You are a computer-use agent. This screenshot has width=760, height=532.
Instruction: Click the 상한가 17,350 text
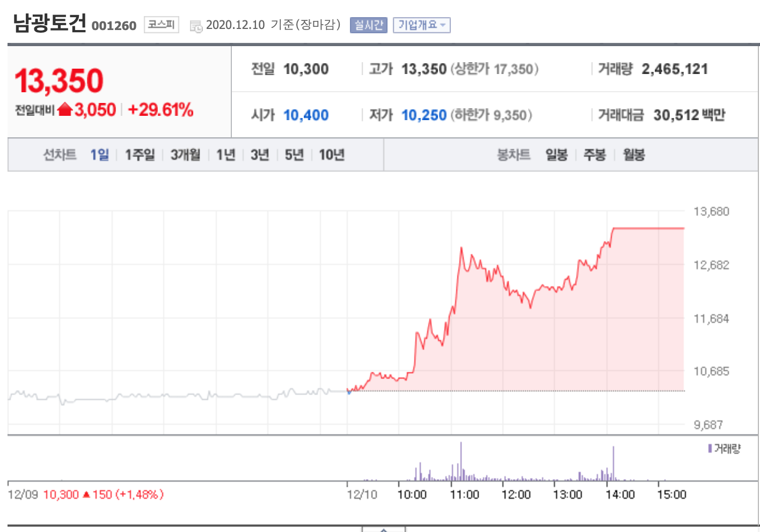(494, 69)
